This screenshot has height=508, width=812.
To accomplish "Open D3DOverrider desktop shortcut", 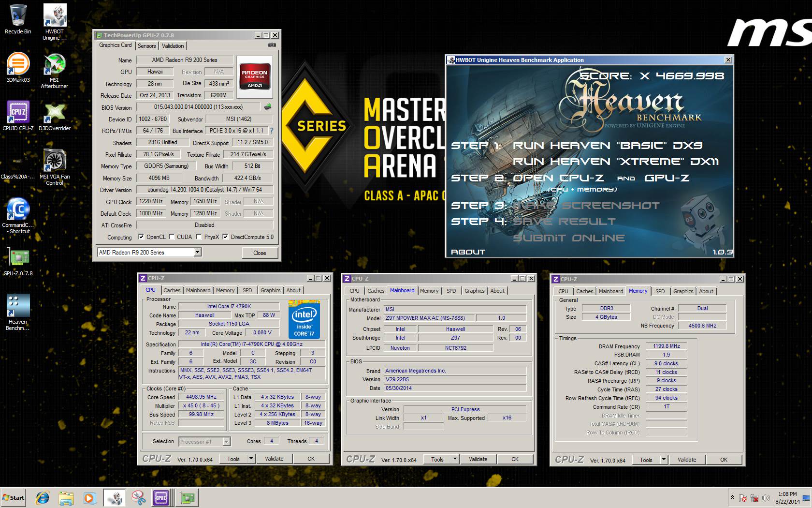I will [55, 116].
